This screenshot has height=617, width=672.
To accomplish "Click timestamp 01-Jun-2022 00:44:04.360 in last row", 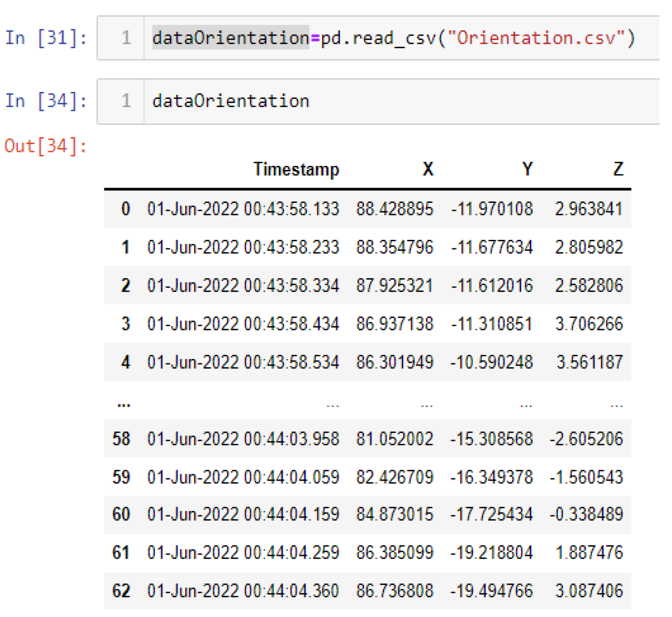I will coord(243,591).
